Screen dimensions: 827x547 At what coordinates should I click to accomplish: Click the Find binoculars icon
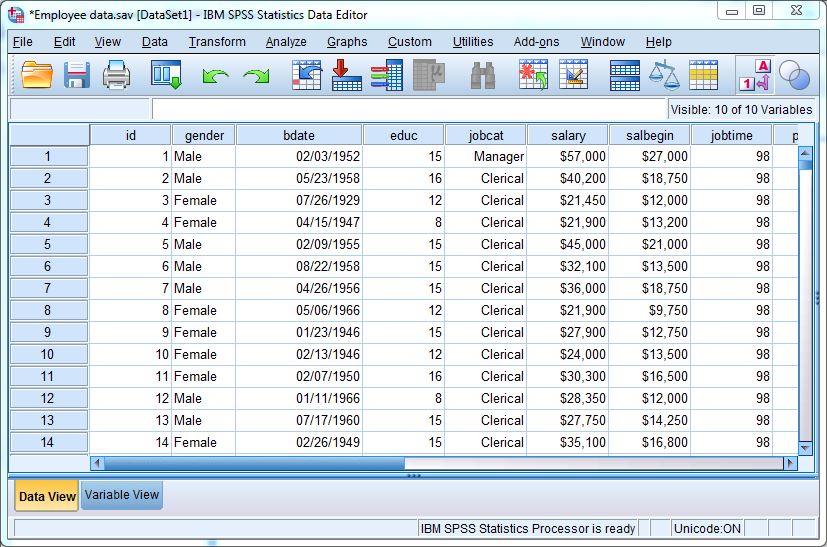pos(484,75)
